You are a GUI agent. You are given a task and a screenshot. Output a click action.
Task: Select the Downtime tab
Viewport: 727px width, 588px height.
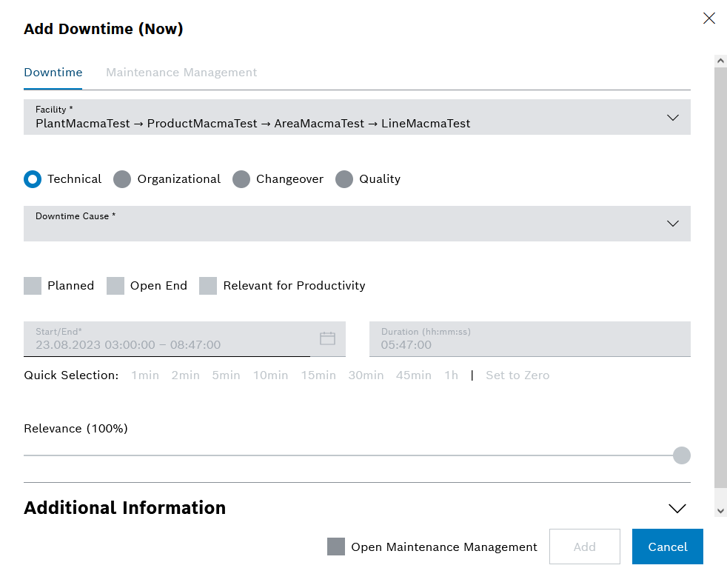click(x=53, y=72)
